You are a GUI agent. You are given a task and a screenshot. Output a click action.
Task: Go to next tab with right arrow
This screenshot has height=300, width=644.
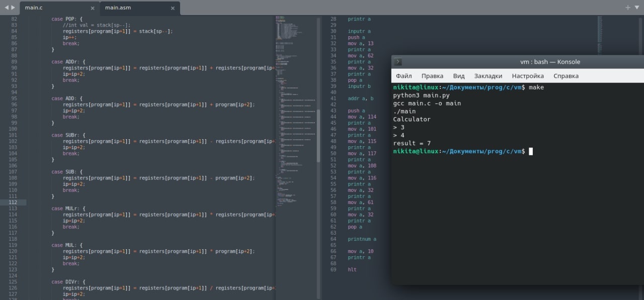click(13, 8)
